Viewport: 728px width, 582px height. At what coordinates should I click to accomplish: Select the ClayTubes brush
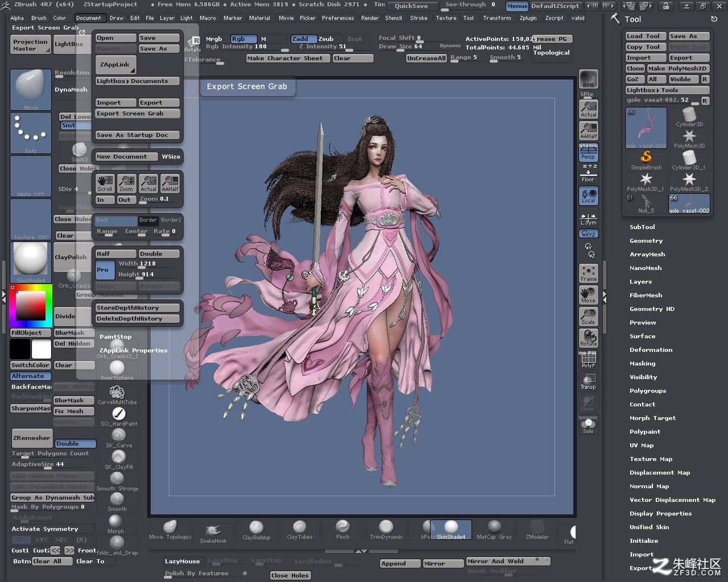click(x=300, y=530)
